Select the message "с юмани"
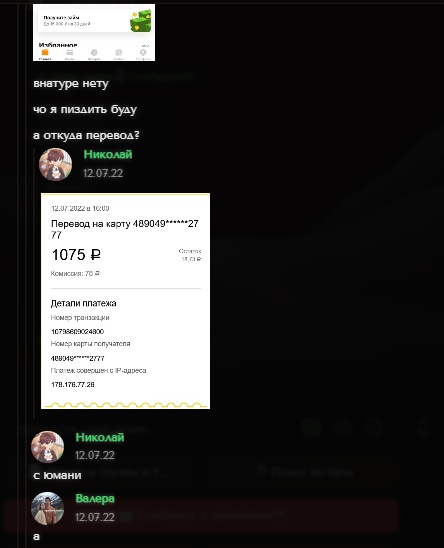 [57, 475]
